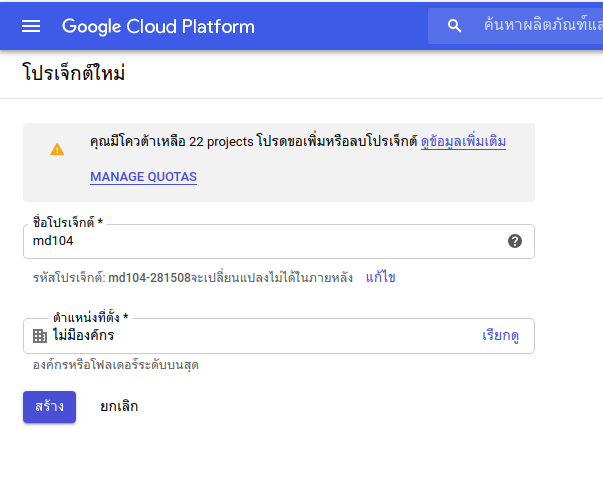
Task: Click the โปรเจ็กต์ใหม่ page heading
Action: pos(73,72)
